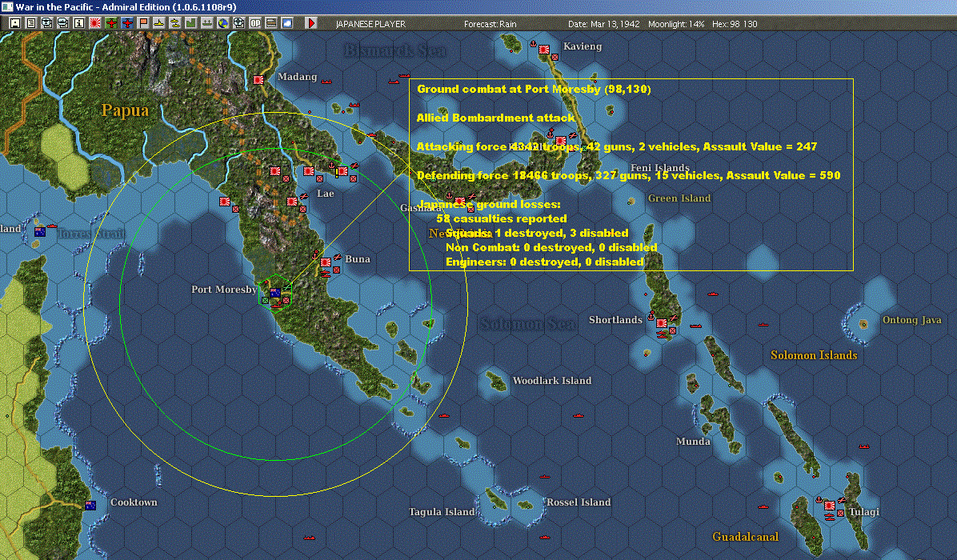Open the document list report icon
This screenshot has height=560, width=957.
tap(31, 23)
